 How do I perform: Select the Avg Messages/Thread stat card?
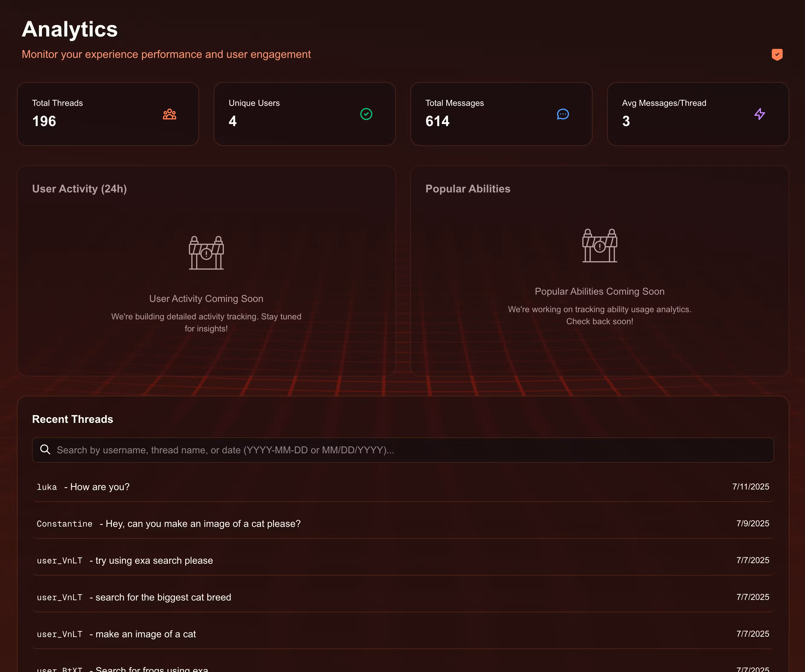coord(698,114)
